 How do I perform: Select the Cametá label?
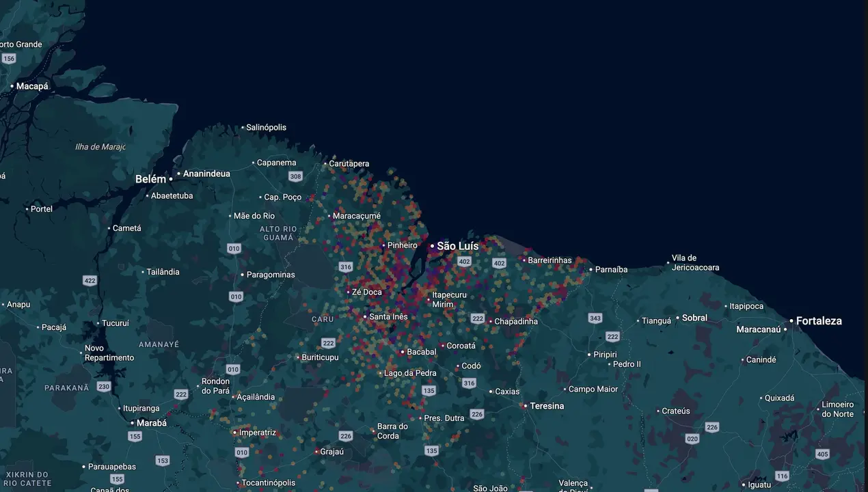(x=126, y=228)
